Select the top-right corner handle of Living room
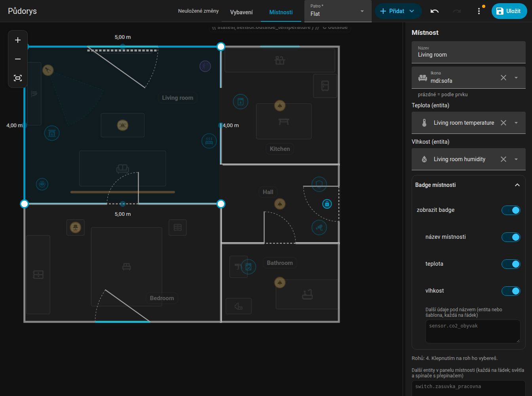This screenshot has height=396, width=532. pyautogui.click(x=221, y=47)
